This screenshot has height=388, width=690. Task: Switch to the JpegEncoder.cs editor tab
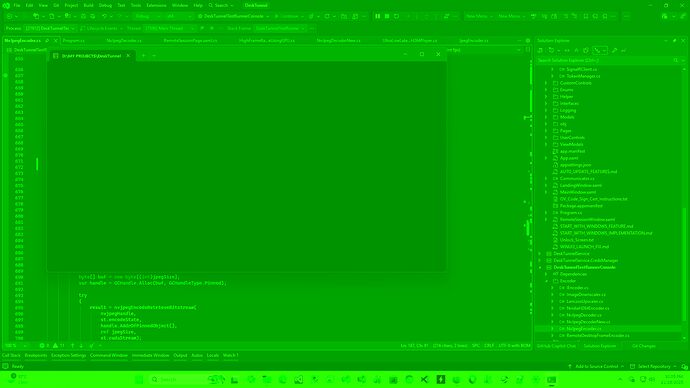click(474, 40)
